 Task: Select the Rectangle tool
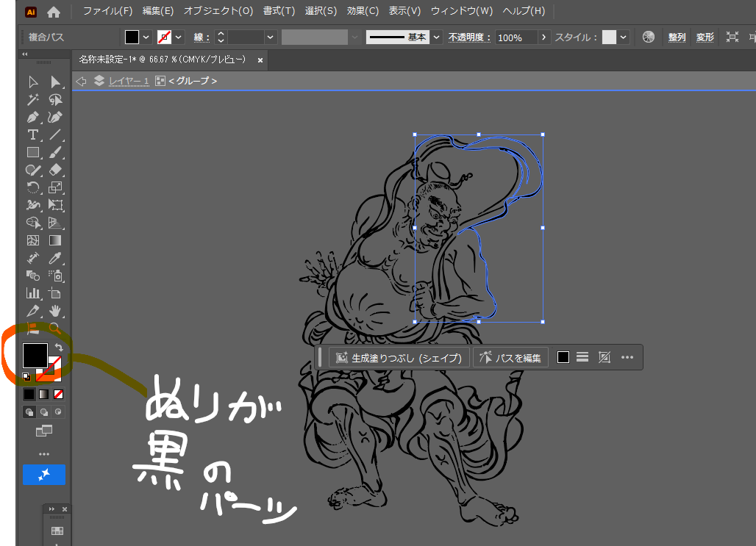pos(32,153)
